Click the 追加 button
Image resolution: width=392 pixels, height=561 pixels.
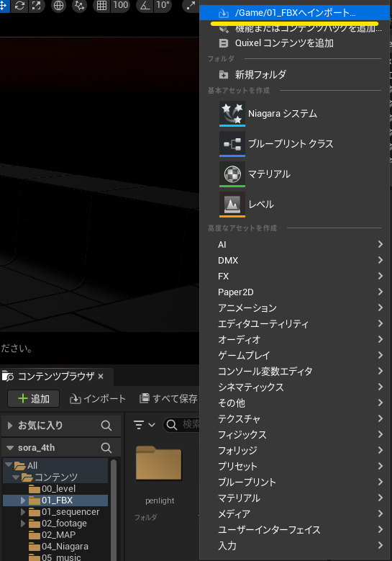[x=34, y=398]
